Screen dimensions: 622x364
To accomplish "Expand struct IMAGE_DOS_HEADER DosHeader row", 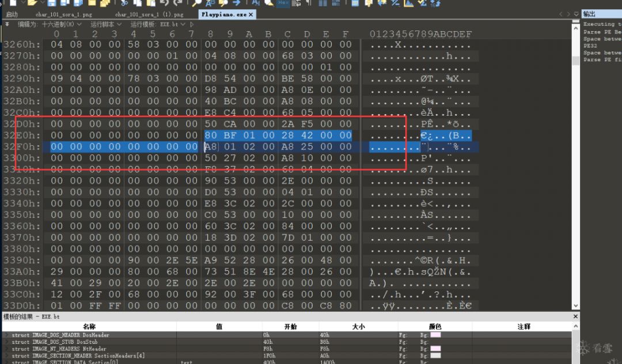I will click(x=6, y=335).
